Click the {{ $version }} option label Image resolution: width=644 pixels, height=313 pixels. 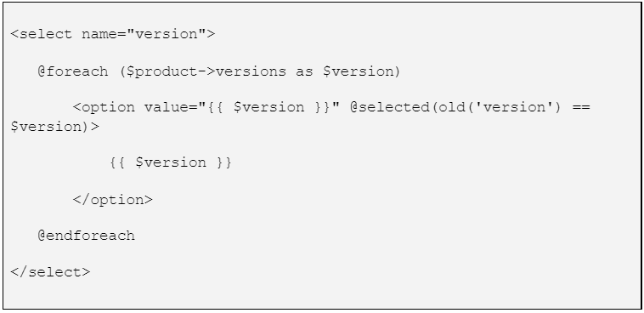click(171, 162)
